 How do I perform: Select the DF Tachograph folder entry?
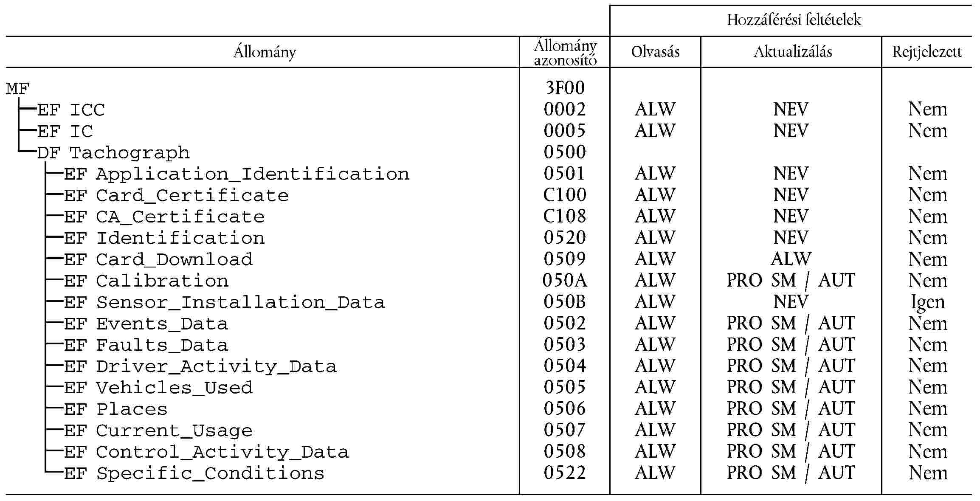point(113,153)
